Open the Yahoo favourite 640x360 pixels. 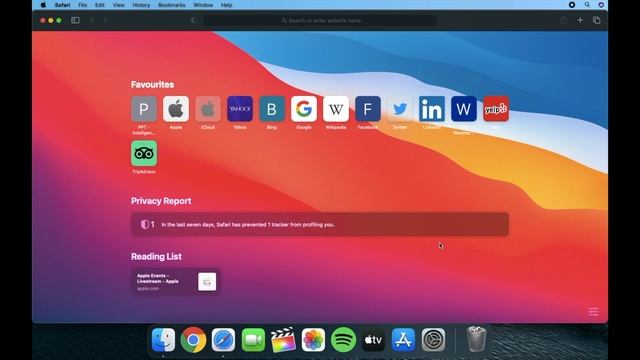pos(240,109)
